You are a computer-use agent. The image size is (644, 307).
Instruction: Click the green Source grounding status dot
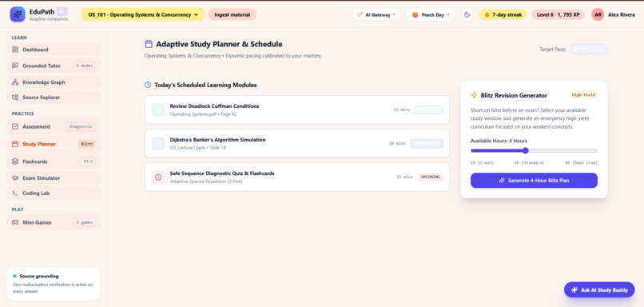tap(15, 276)
